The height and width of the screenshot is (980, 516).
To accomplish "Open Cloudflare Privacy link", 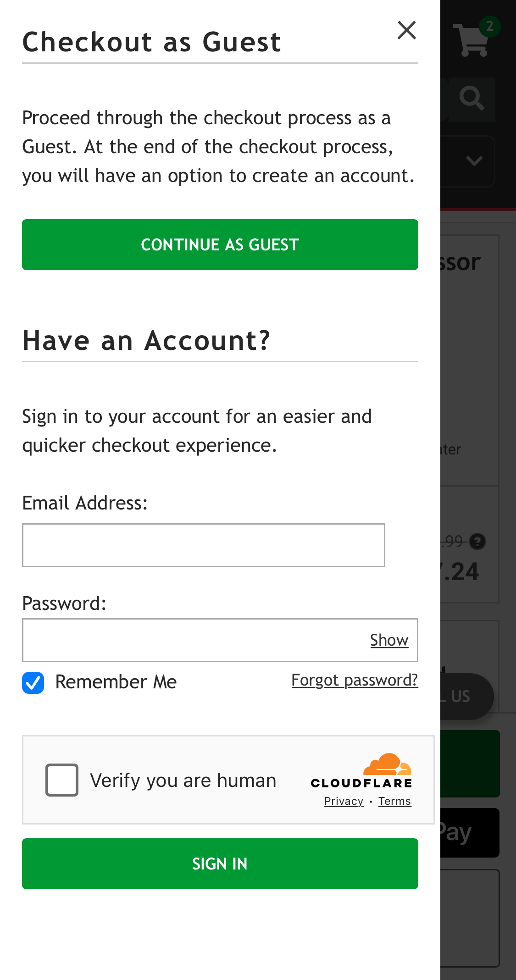I will (343, 801).
